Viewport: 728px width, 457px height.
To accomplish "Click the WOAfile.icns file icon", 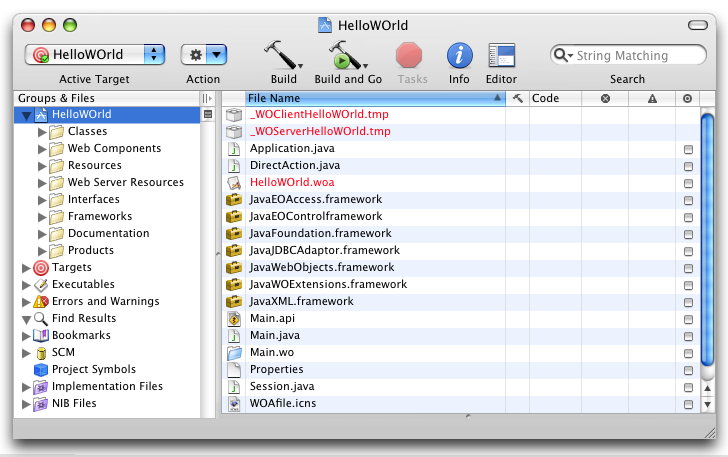I will (234, 404).
